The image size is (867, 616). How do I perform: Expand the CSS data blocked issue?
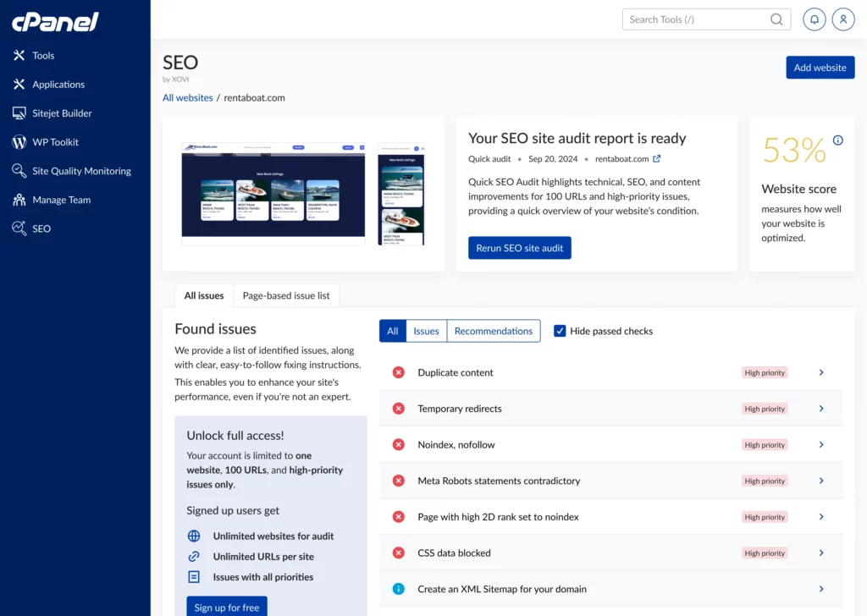click(820, 553)
